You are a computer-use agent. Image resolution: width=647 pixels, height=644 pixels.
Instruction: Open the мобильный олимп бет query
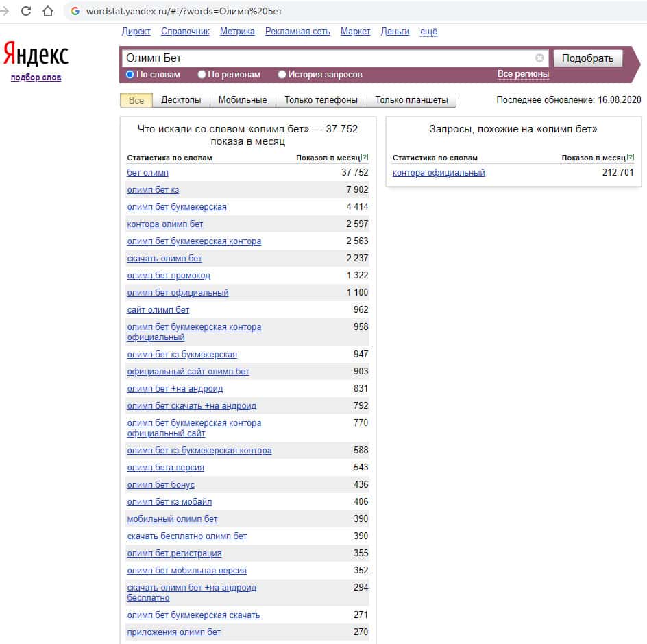click(172, 519)
